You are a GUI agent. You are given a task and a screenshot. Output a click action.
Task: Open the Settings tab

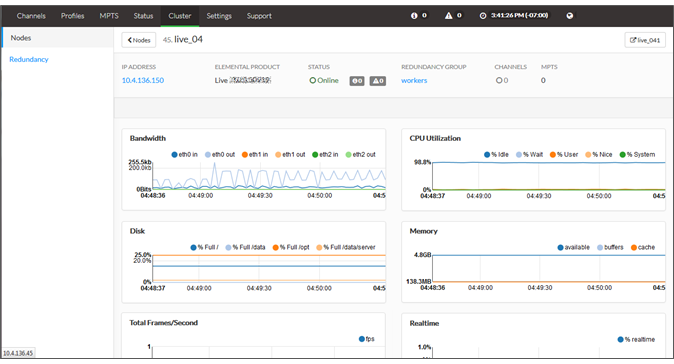point(219,16)
